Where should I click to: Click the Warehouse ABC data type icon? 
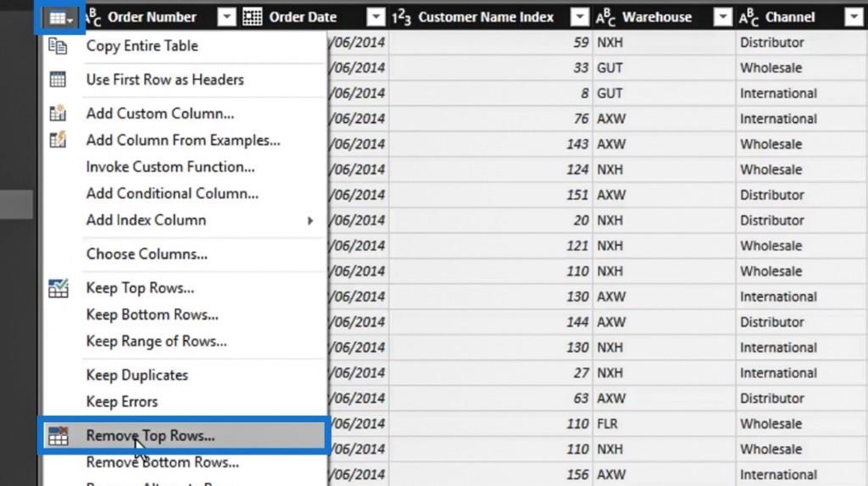click(x=605, y=18)
